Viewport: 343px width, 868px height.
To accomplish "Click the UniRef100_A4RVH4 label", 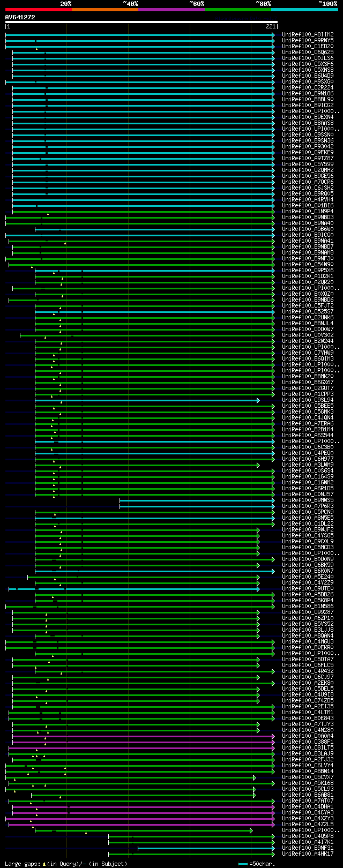I will [308, 199].
